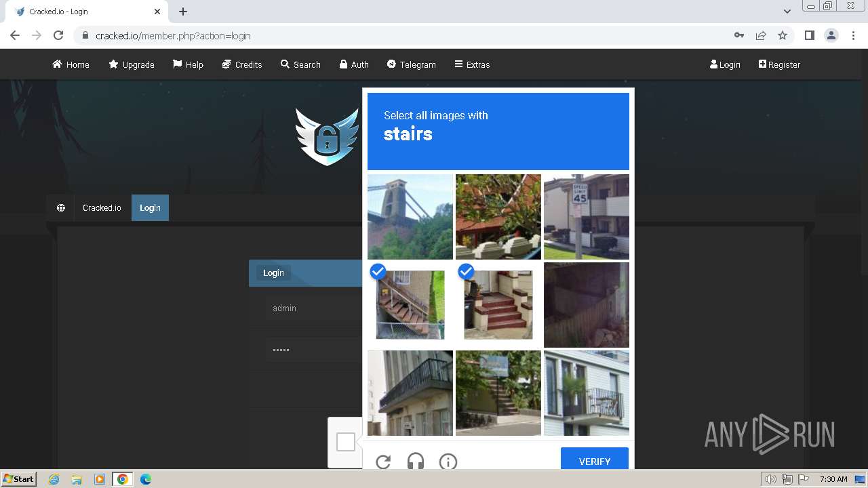Select the white house balcony image
This screenshot has height=488, width=868.
point(587,393)
